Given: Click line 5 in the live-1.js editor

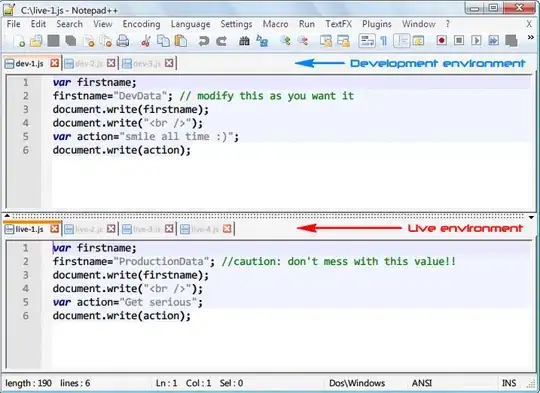Looking at the screenshot, I should point(291,302).
